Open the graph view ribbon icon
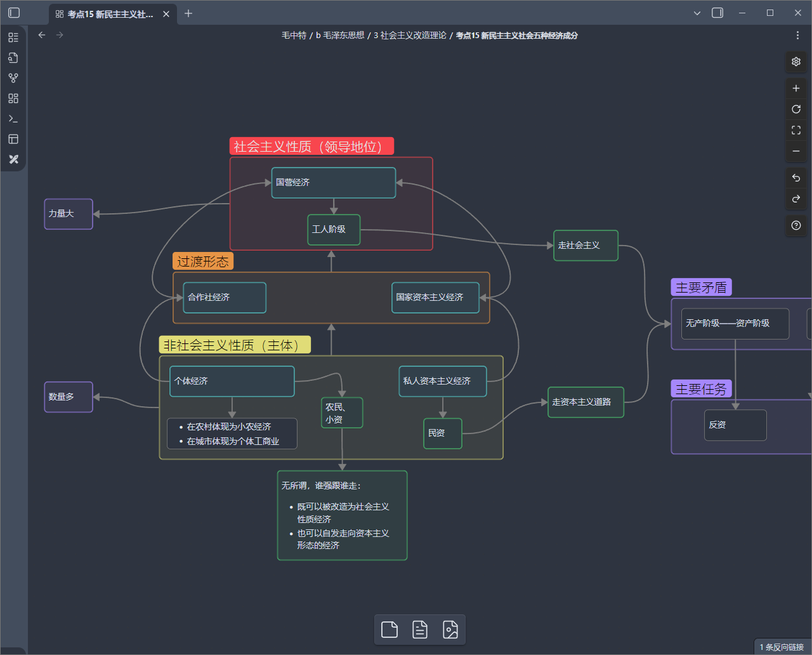Image resolution: width=812 pixels, height=655 pixels. 13,78
